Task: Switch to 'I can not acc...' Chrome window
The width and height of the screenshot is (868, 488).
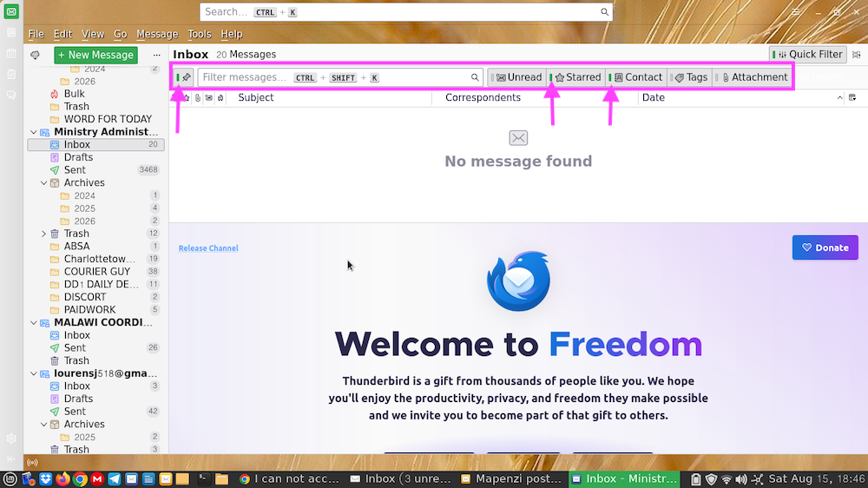Action: click(289, 479)
